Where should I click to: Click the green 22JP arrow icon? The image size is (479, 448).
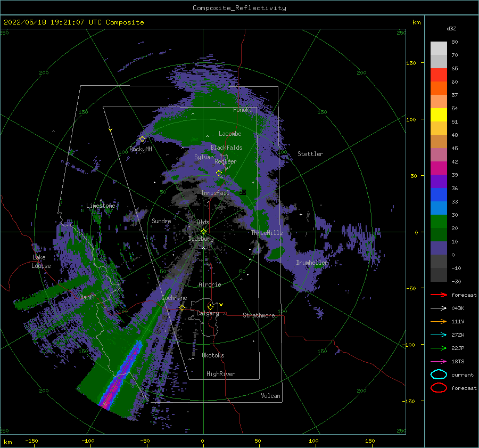click(439, 348)
